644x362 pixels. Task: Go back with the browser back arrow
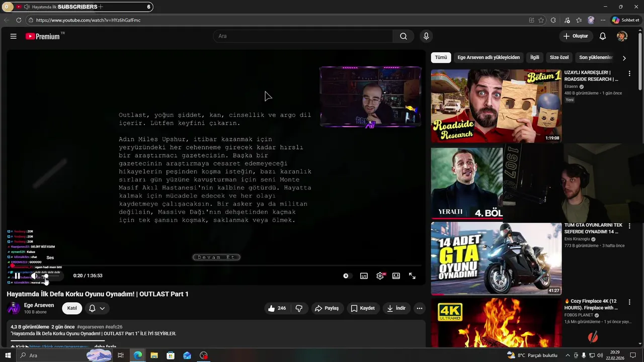point(7,20)
